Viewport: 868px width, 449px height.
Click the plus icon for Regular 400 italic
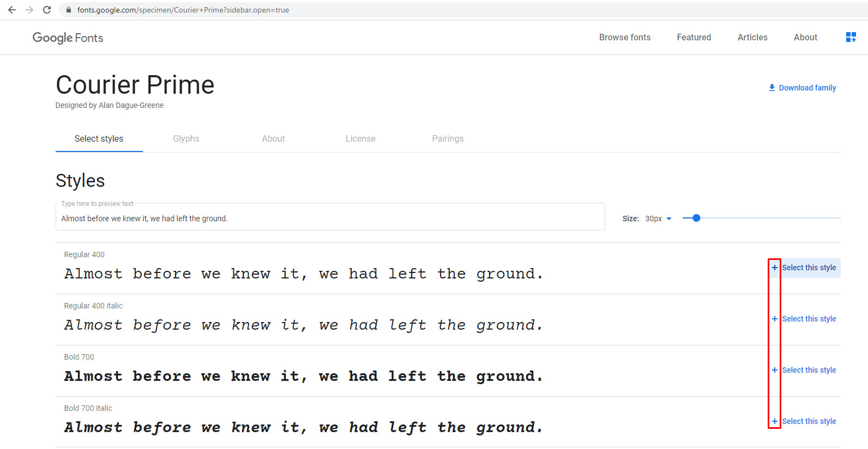774,319
